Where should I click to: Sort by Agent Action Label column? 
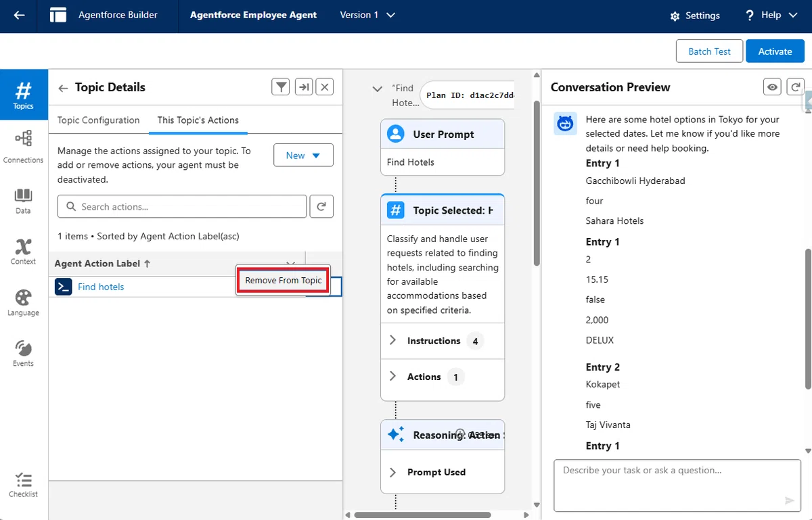[x=102, y=264]
